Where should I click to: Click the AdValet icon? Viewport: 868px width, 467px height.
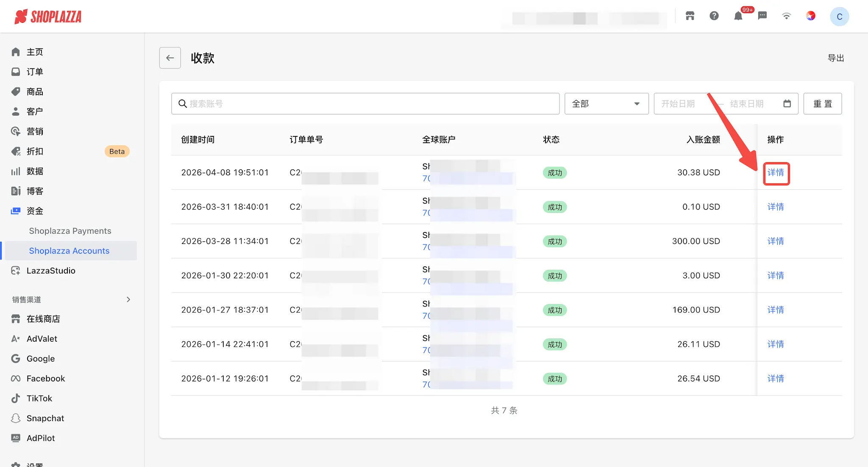[16, 339]
